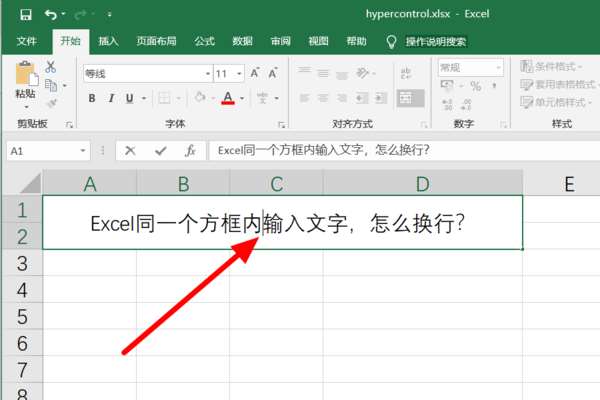600x400 pixels.
Task: Click the 操作说明搜索 search box
Action: (x=436, y=41)
